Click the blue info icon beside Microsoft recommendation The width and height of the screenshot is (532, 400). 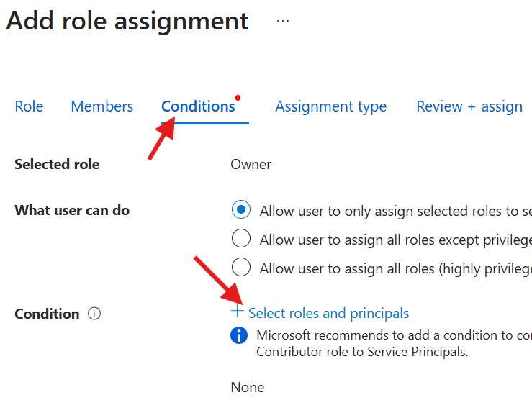(239, 335)
